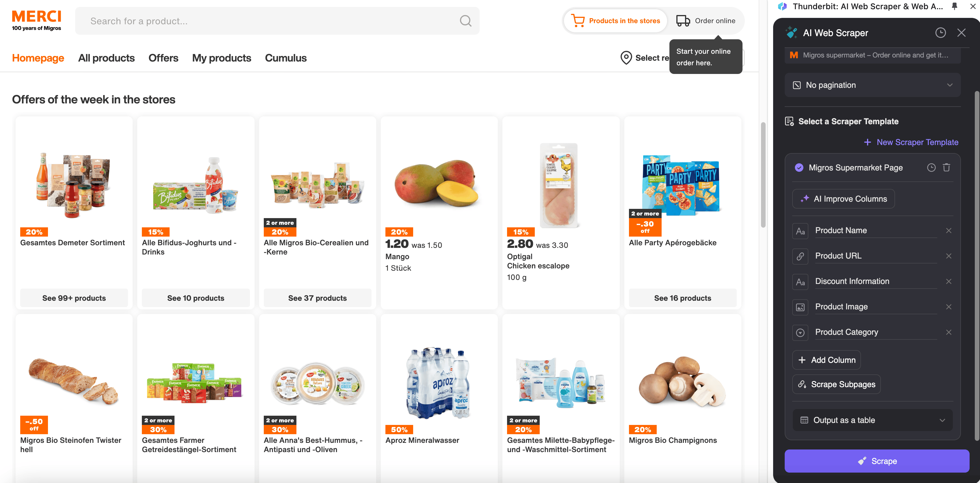Viewport: 980px width, 483px height.
Task: Delete the Migros Supermarket Page template
Action: (x=946, y=168)
